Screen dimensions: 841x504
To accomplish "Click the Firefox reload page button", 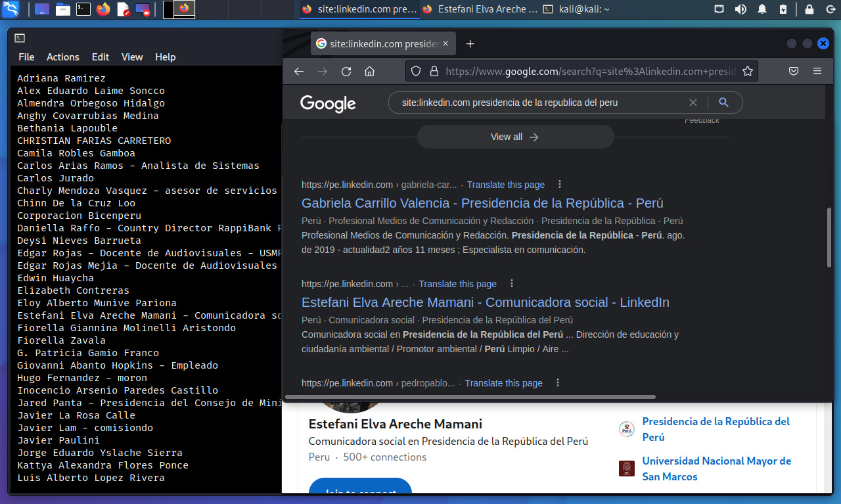I will pos(346,72).
